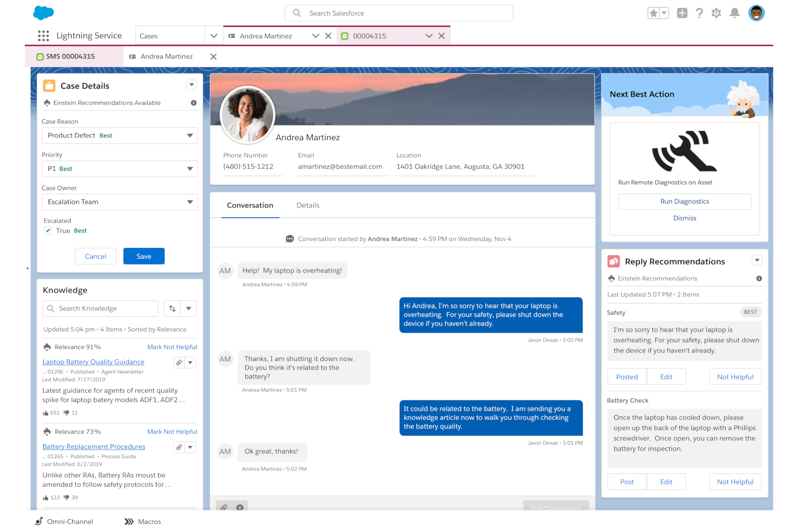Click the Help question mark icon
This screenshot has width=798, height=532.
pos(699,13)
